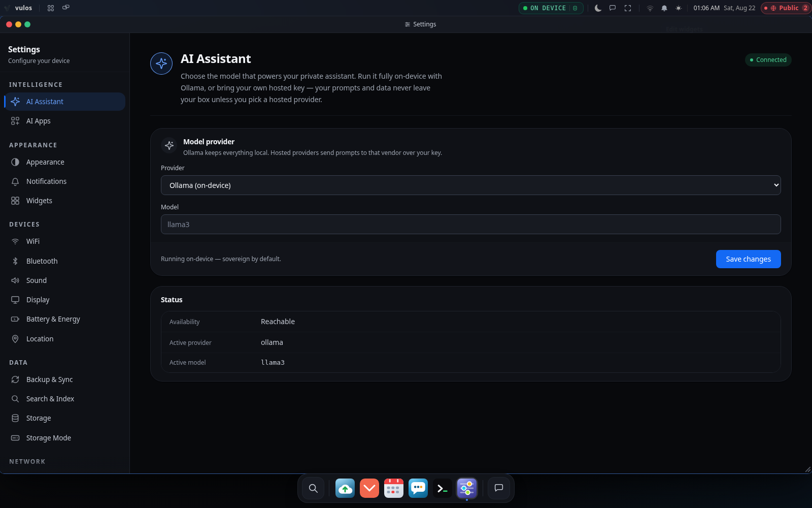The height and width of the screenshot is (508, 812).
Task: Focus the Model input field
Action: click(x=470, y=225)
